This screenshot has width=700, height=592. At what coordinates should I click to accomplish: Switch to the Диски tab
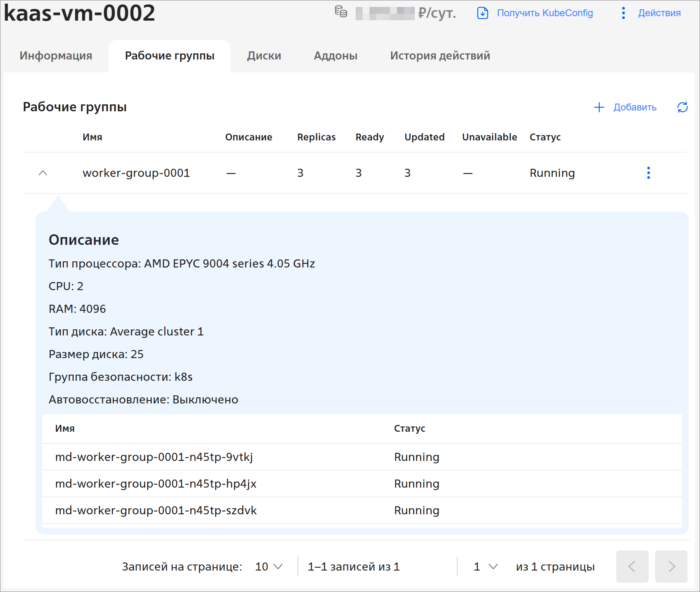pyautogui.click(x=264, y=55)
